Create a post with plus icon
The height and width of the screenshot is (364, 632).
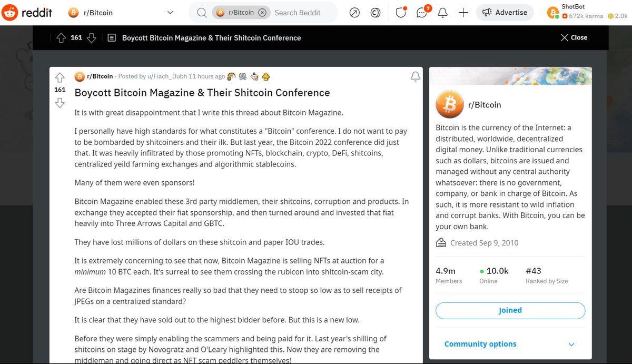463,13
